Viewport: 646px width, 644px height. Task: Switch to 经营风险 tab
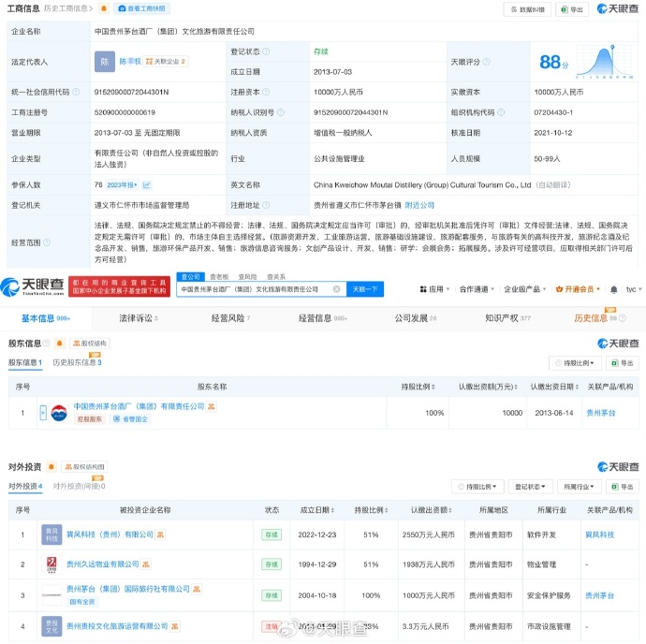(x=230, y=318)
